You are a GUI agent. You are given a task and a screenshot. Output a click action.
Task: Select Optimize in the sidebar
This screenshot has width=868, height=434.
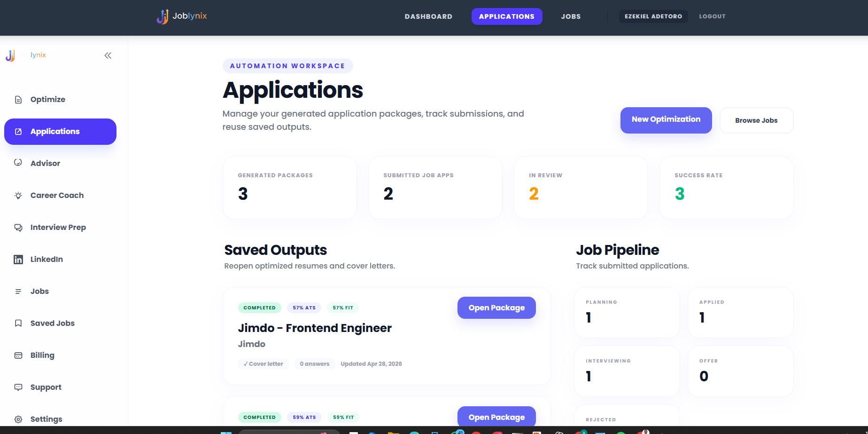pyautogui.click(x=47, y=99)
